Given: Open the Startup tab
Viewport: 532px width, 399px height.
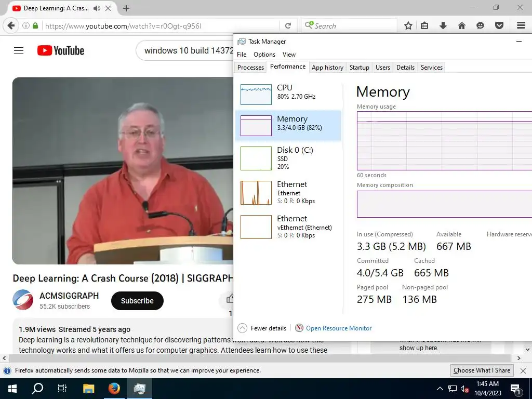Looking at the screenshot, I should coord(360,68).
